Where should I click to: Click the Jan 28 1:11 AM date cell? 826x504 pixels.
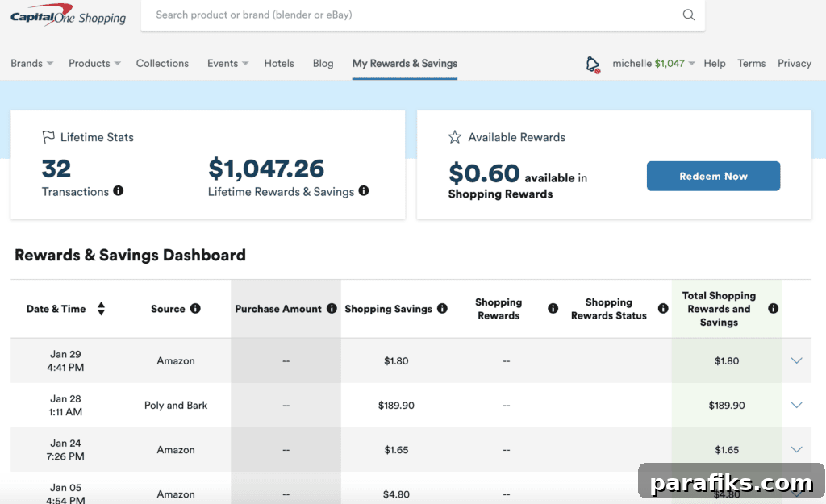65,405
